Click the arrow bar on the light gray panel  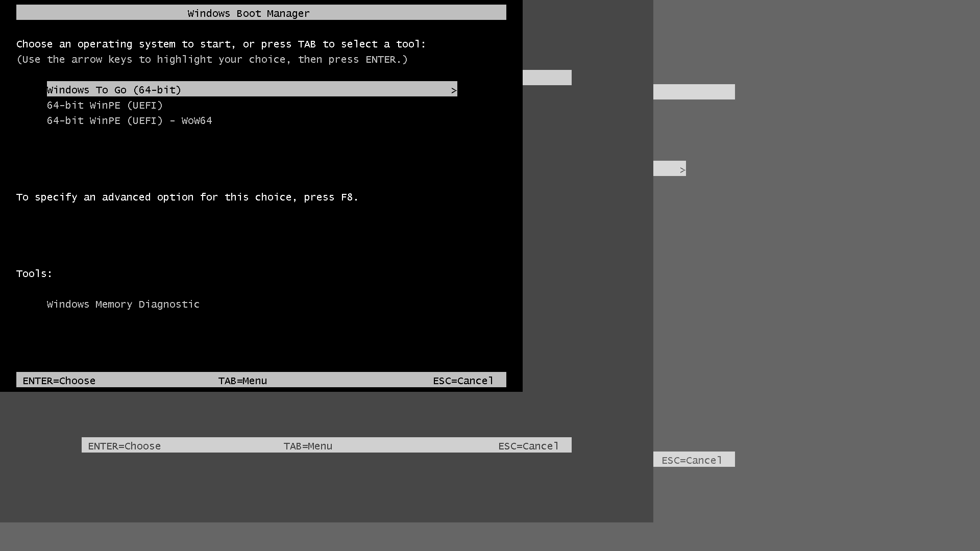(x=670, y=169)
